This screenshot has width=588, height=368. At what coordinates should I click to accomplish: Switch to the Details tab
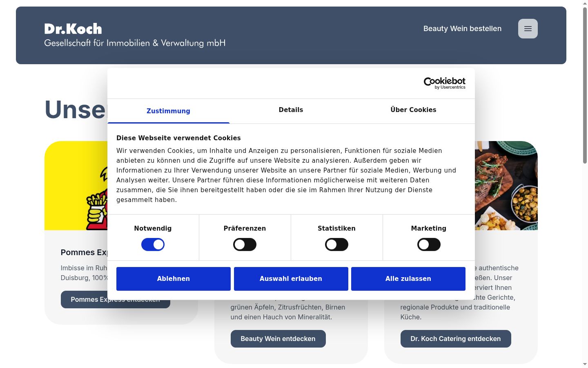(291, 110)
